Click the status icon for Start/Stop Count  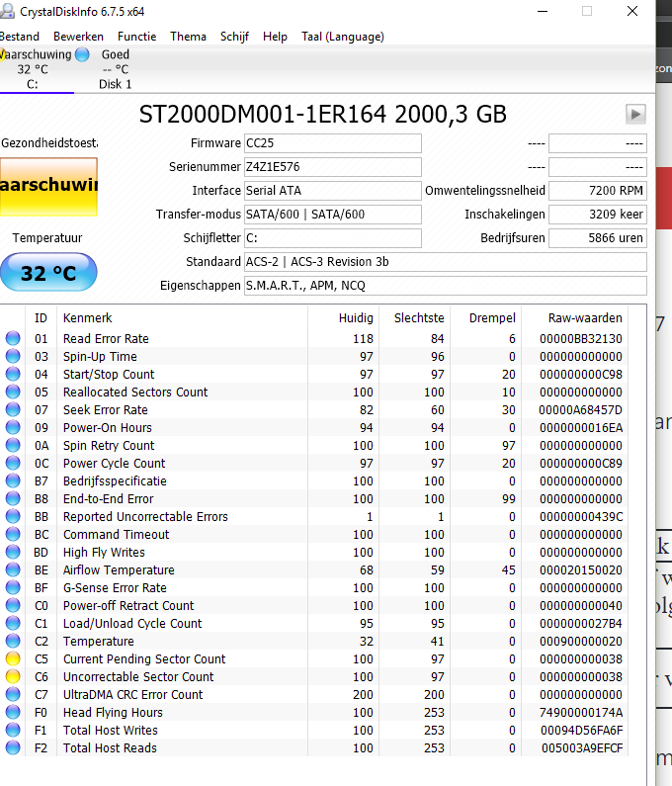pyautogui.click(x=13, y=374)
